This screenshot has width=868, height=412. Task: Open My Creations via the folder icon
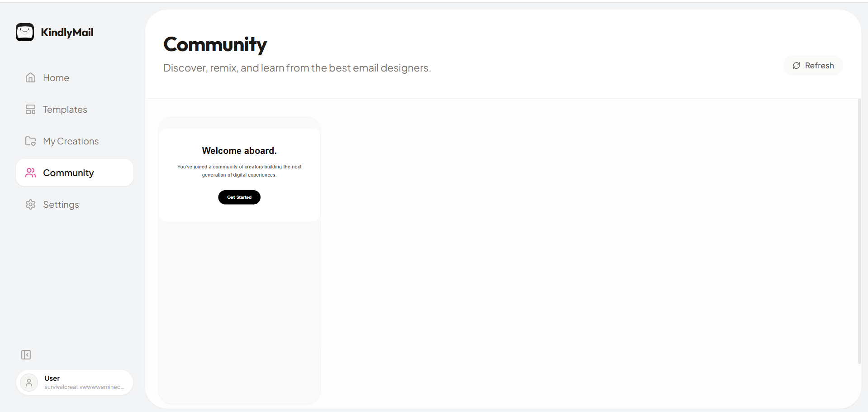(x=30, y=141)
